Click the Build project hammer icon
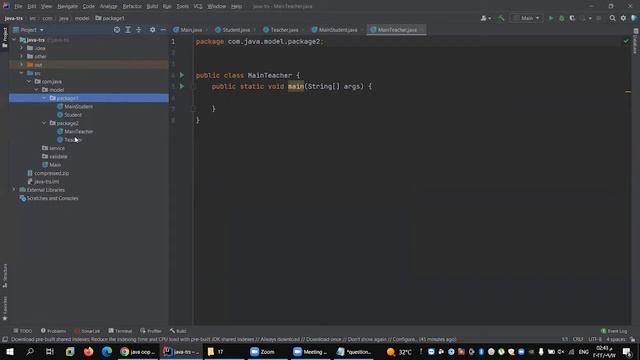 501,18
